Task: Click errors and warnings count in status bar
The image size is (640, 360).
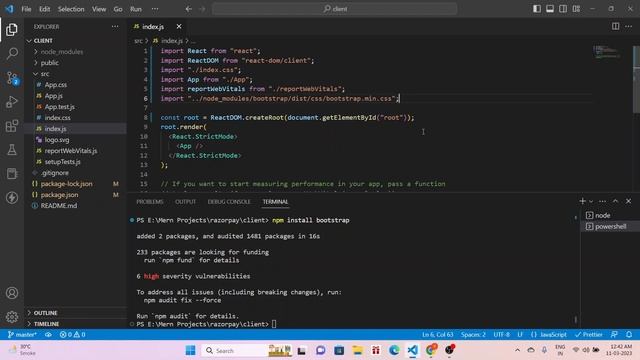Action: pyautogui.click(x=72, y=335)
